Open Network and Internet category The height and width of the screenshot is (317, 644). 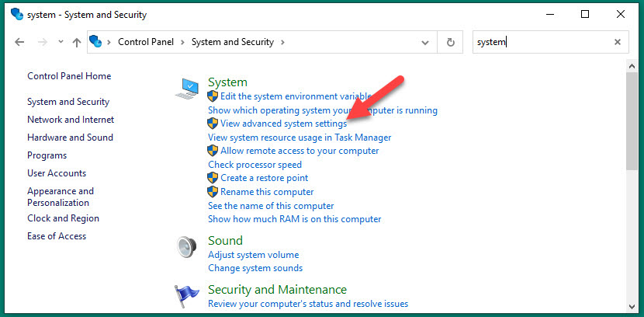coord(71,120)
